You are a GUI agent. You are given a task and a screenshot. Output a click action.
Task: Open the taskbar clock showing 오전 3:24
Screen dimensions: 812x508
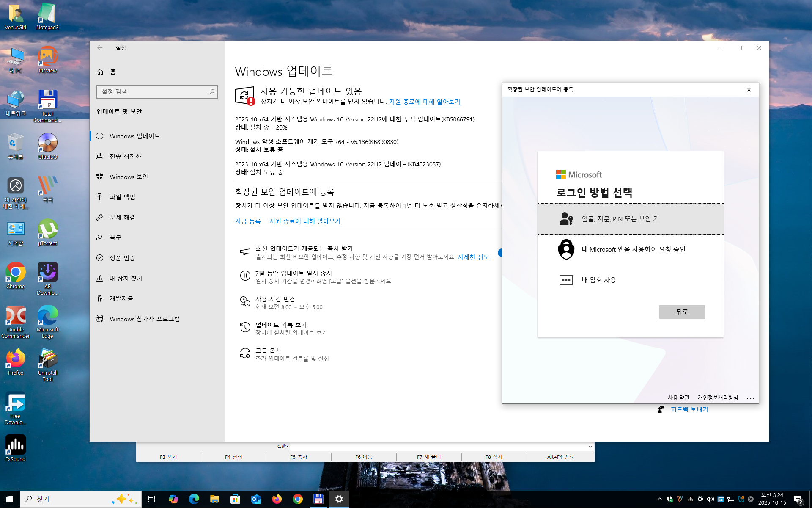[772, 499]
